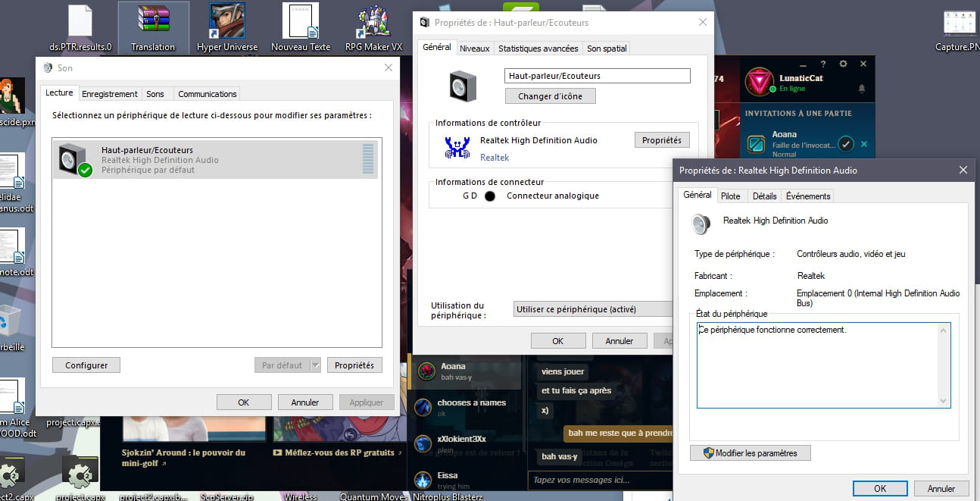Viewport: 980px width, 501px height.
Task: Click OK in the Son window
Action: 244,402
